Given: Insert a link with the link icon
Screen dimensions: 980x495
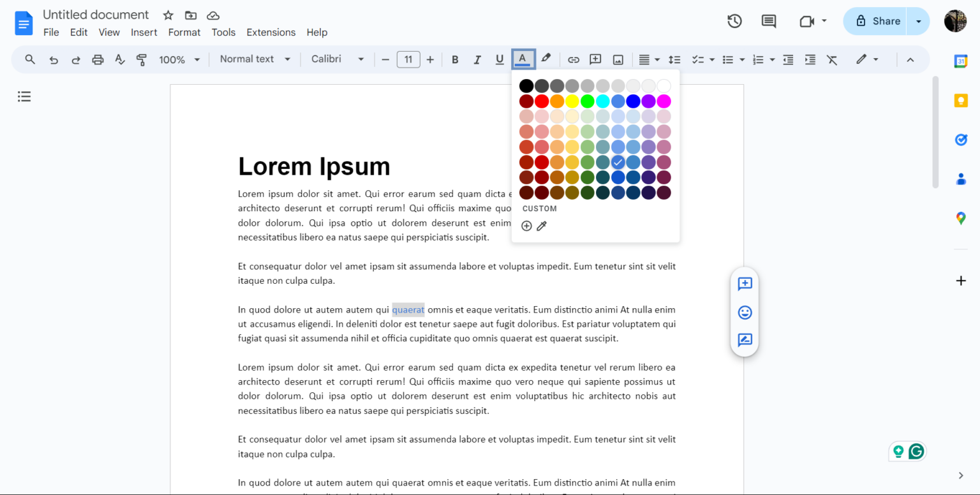Looking at the screenshot, I should click(573, 59).
